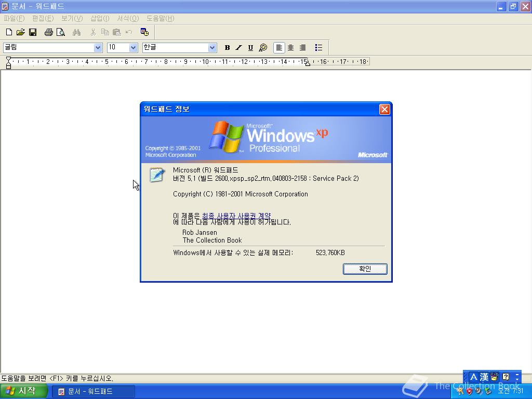532x399 pixels.
Task: Click the WordPad icon in the title bar
Action: (5, 6)
